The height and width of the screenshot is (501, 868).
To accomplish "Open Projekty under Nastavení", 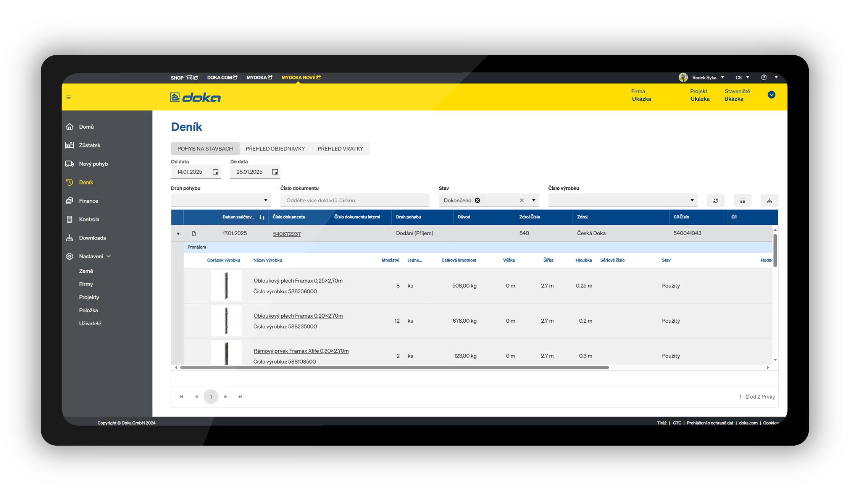I will pos(89,297).
